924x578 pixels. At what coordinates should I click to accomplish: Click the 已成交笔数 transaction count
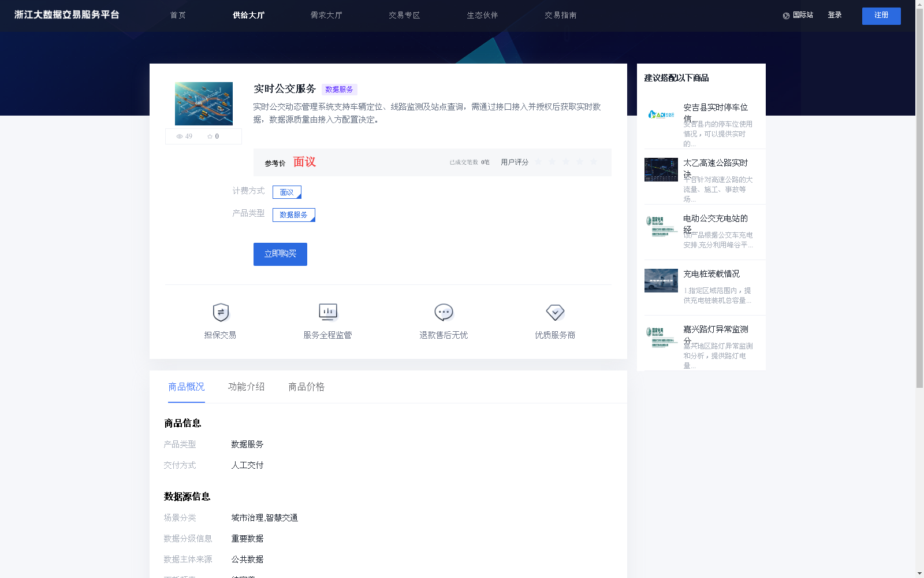pos(470,162)
